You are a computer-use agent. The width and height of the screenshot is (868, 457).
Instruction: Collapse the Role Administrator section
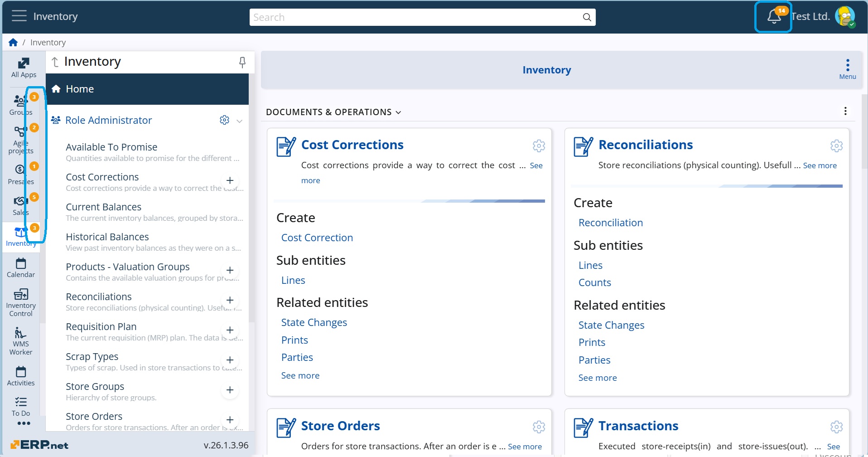240,121
